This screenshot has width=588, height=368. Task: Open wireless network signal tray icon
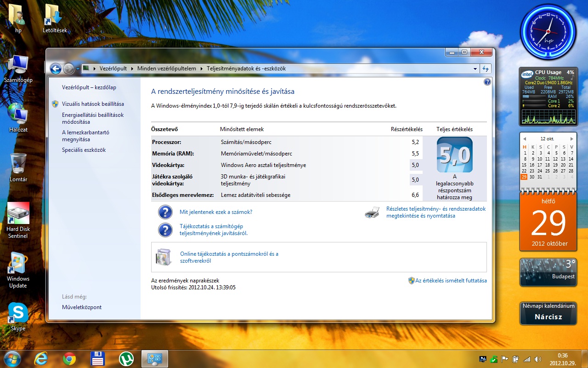click(x=526, y=359)
